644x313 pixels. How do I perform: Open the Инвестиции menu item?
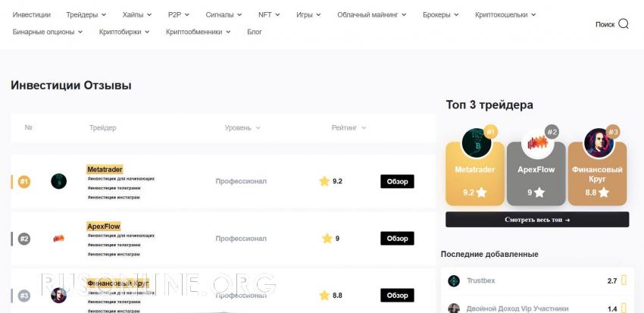tap(32, 15)
